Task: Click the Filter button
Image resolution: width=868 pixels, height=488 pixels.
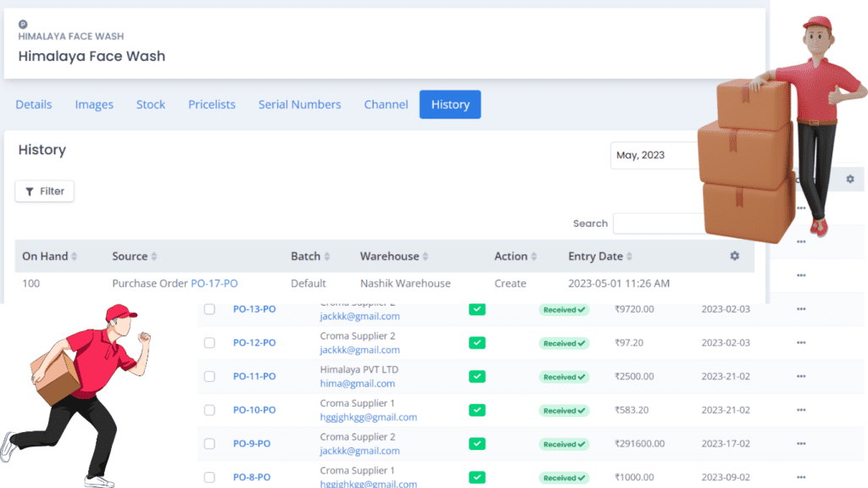Action: tap(44, 191)
